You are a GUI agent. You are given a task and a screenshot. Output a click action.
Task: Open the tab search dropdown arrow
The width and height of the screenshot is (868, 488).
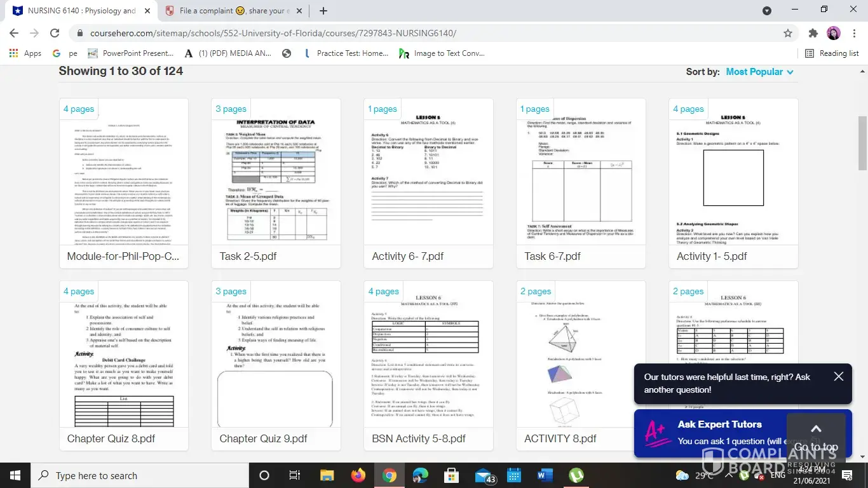(x=767, y=11)
